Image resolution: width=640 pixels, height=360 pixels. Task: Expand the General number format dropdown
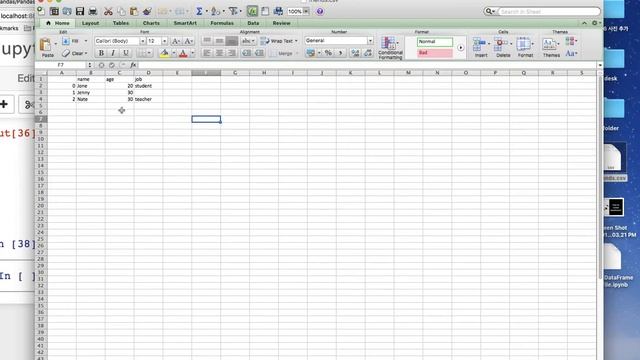point(370,41)
